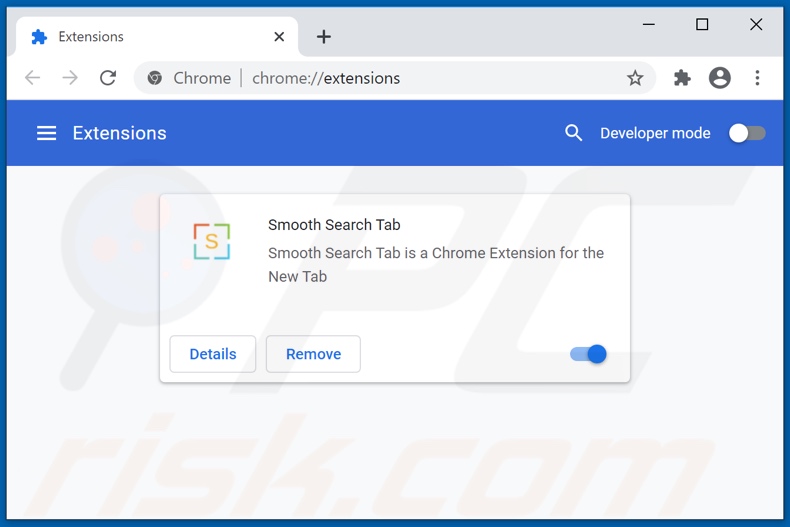Click the Smooth Search Tab extension logo
This screenshot has width=790, height=527.
[212, 242]
